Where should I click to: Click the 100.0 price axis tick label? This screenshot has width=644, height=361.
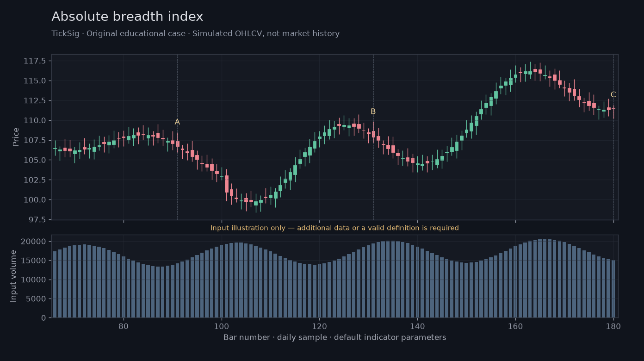click(35, 200)
